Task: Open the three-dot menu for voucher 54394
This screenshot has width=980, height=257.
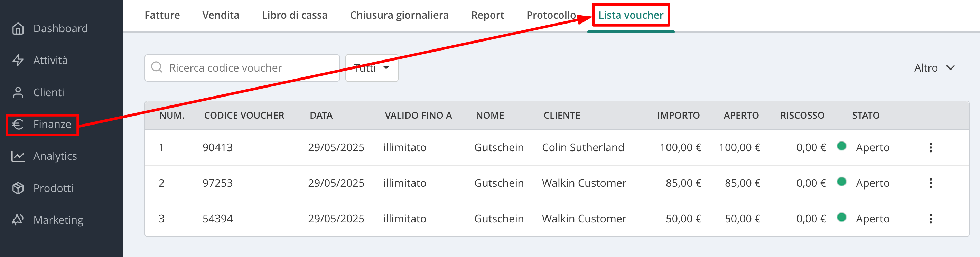Action: (931, 219)
